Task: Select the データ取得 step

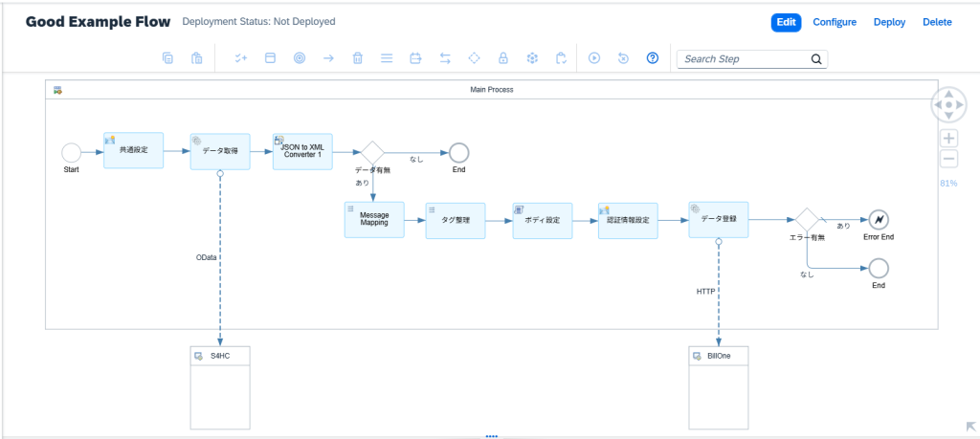Action: pos(220,151)
